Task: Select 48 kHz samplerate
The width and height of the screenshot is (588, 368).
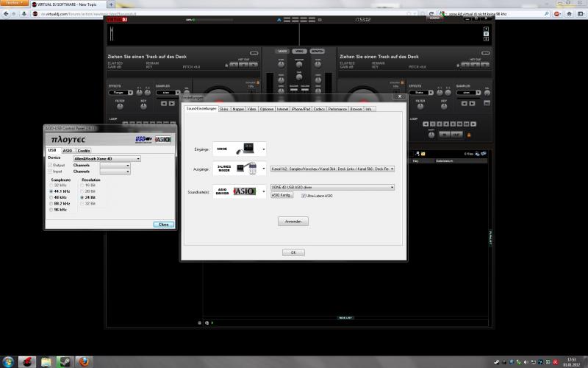Action: pyautogui.click(x=58, y=197)
